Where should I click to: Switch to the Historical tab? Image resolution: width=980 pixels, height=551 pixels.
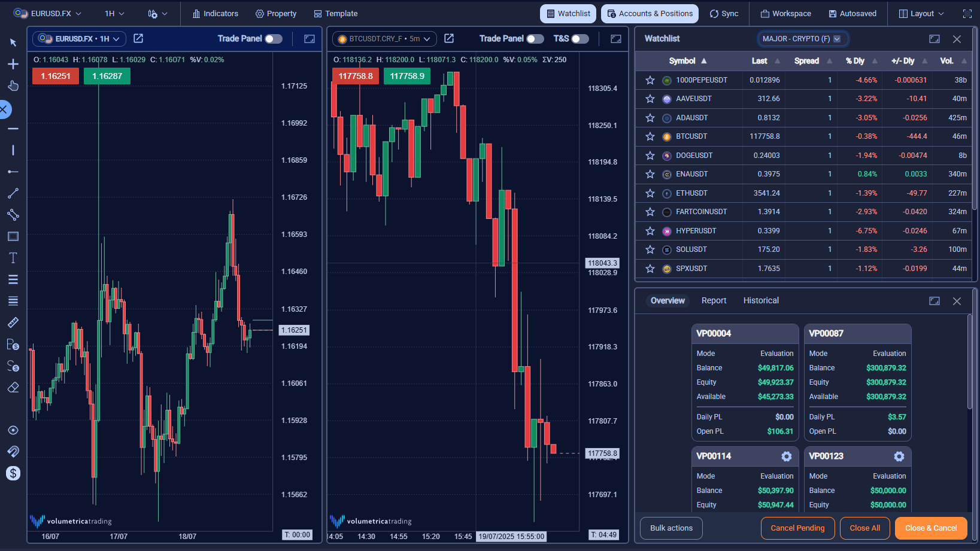coord(761,301)
